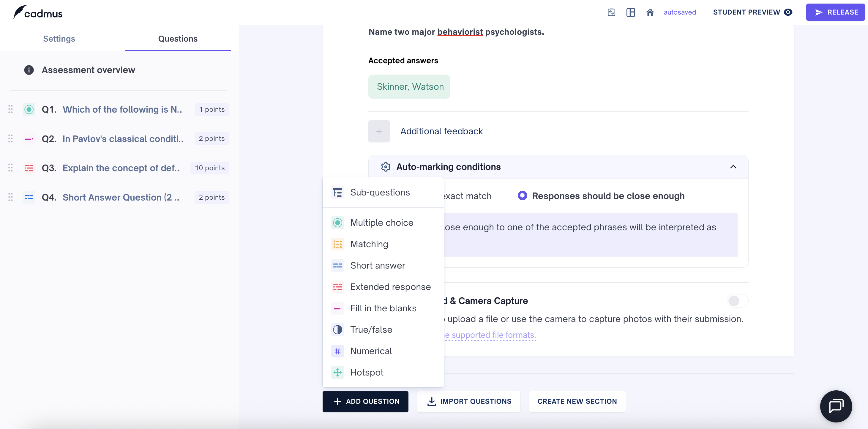The image size is (868, 429).
Task: Select 'Responses should be close enough' radio
Action: pyautogui.click(x=522, y=196)
